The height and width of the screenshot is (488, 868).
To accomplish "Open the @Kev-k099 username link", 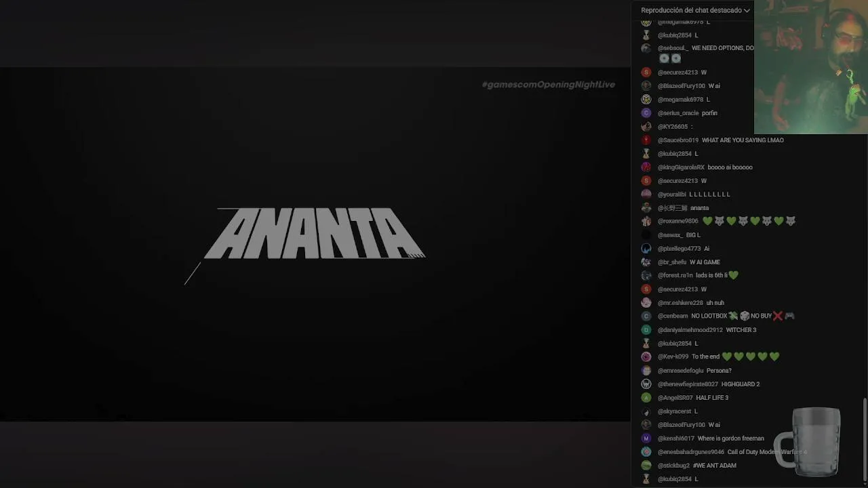I will point(673,357).
